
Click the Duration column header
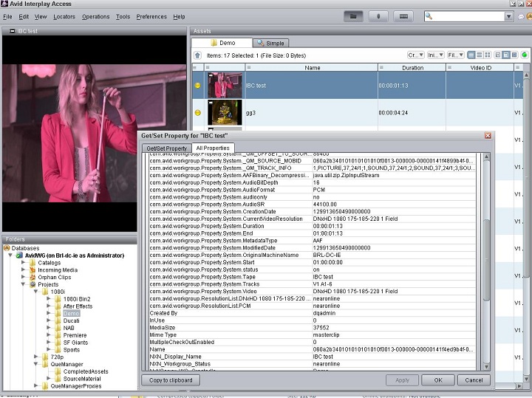412,68
